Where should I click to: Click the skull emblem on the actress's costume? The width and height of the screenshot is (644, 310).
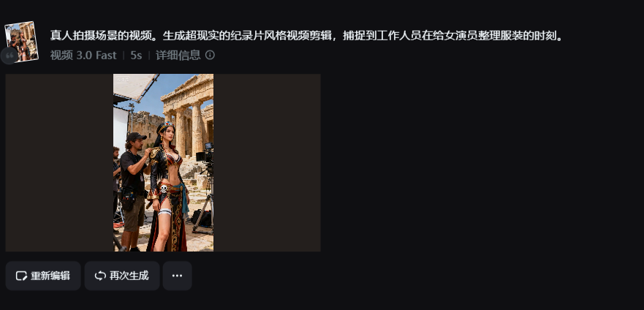[164, 189]
